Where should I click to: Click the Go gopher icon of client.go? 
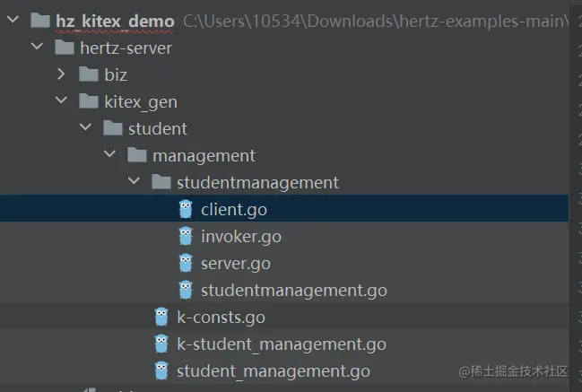(x=186, y=209)
